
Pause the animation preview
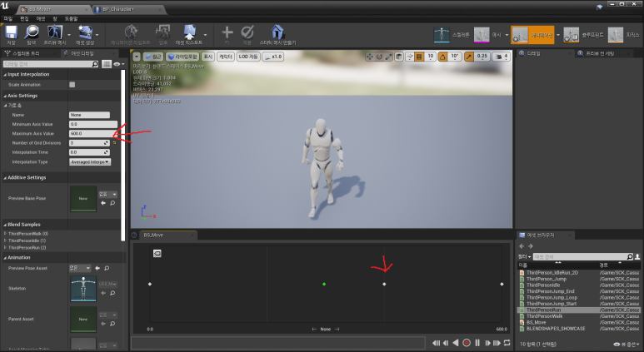(x=477, y=343)
